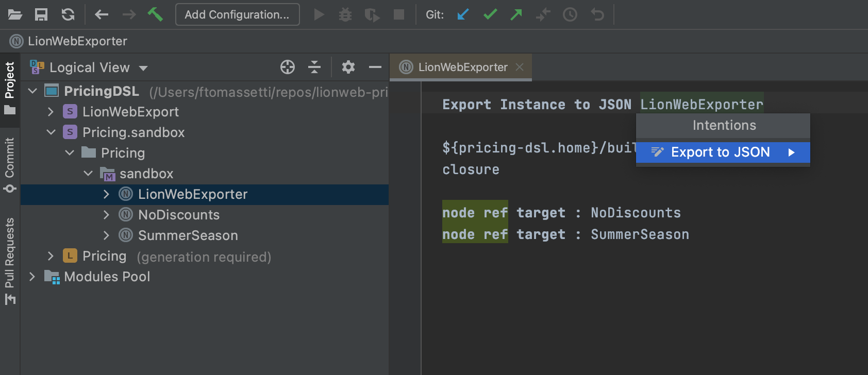
Task: Close the LionWebExporter editor tab
Action: click(x=520, y=67)
